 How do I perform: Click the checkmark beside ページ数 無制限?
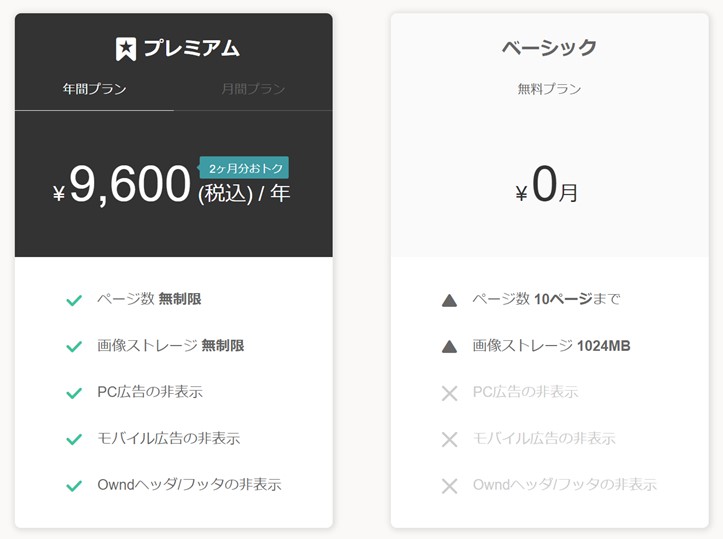click(x=74, y=300)
